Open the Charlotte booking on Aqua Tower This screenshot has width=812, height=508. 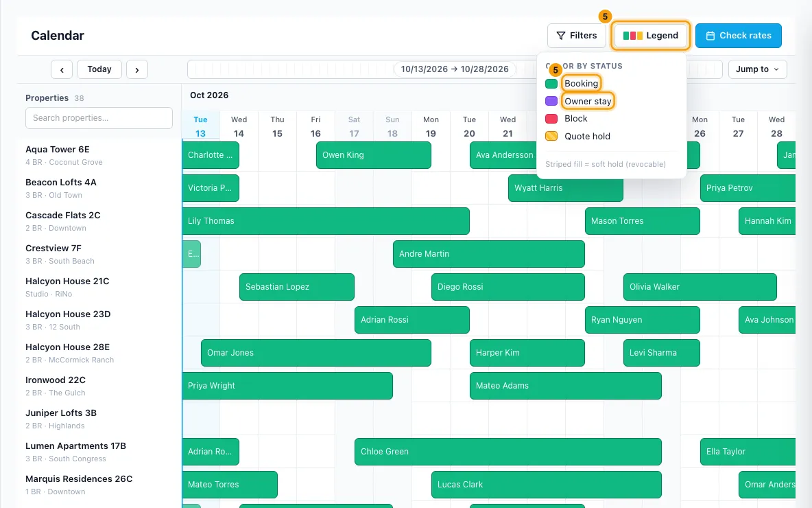click(x=211, y=155)
